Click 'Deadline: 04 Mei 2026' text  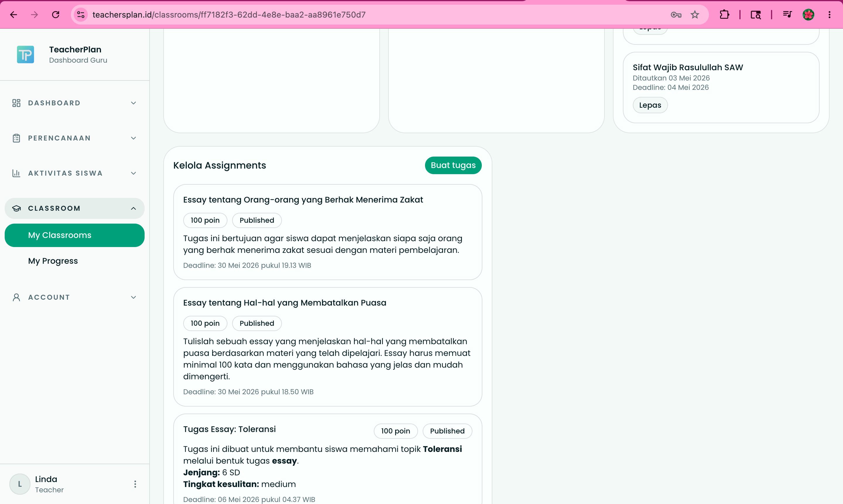coord(671,87)
